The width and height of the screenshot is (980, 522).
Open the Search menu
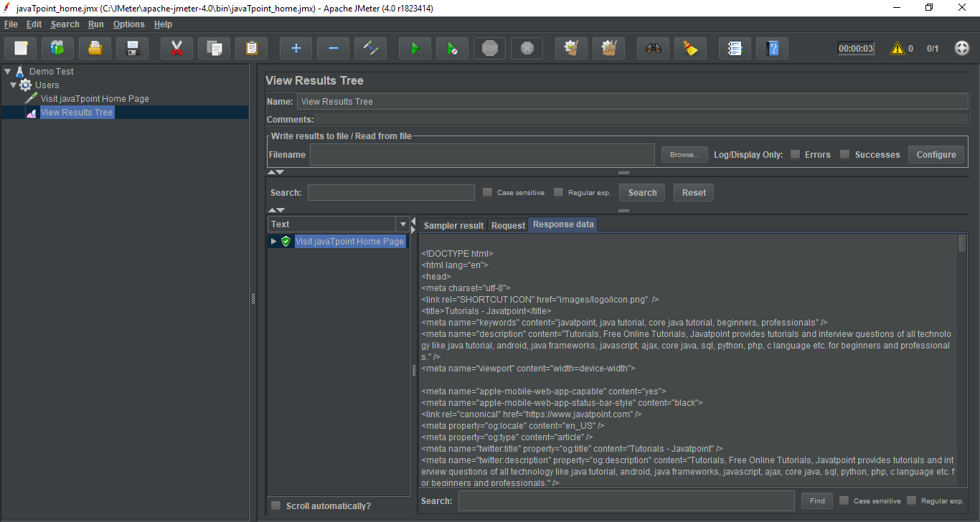(65, 24)
